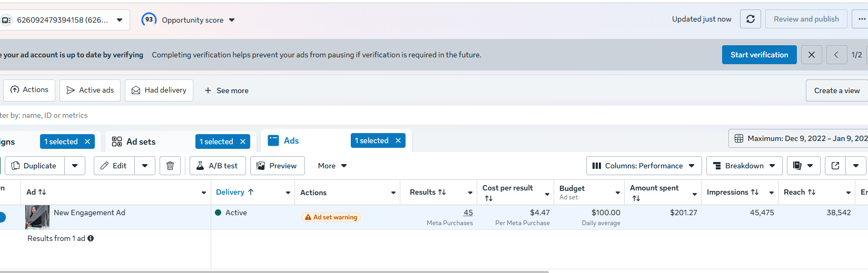Click the New Engagement Ad thumbnail
Image resolution: width=868 pixels, height=273 pixels.
pos(37,217)
